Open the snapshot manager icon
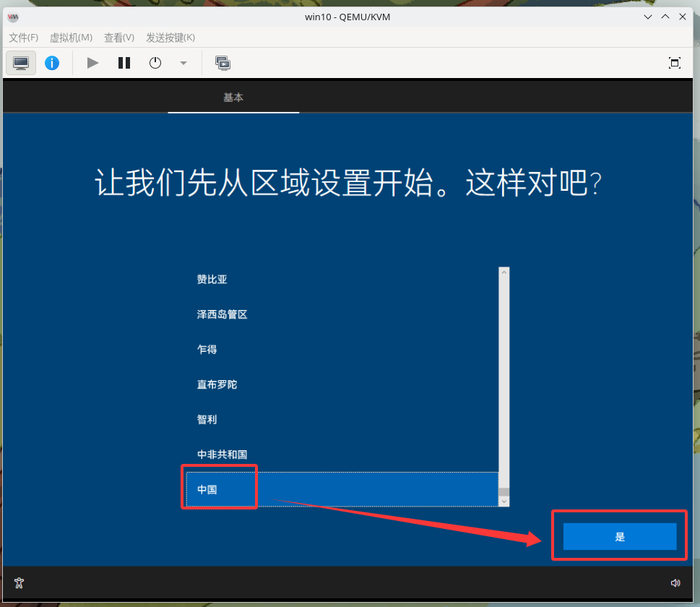 pos(222,63)
